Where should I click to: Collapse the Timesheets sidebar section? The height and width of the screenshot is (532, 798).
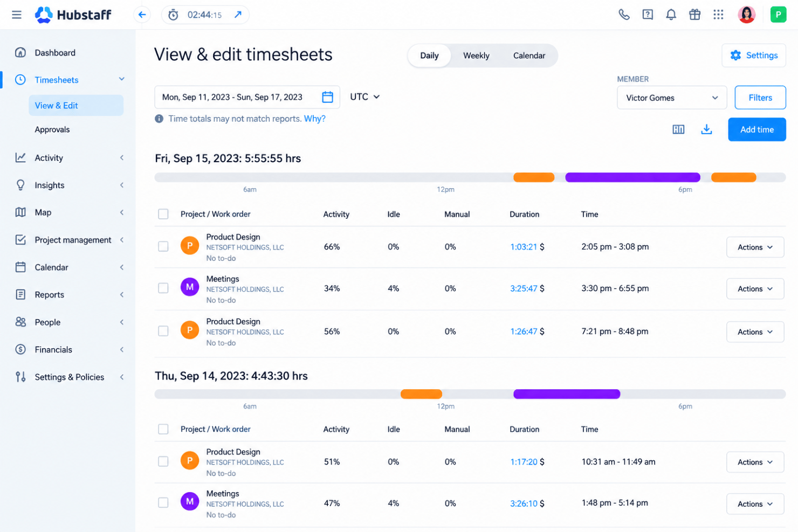122,79
